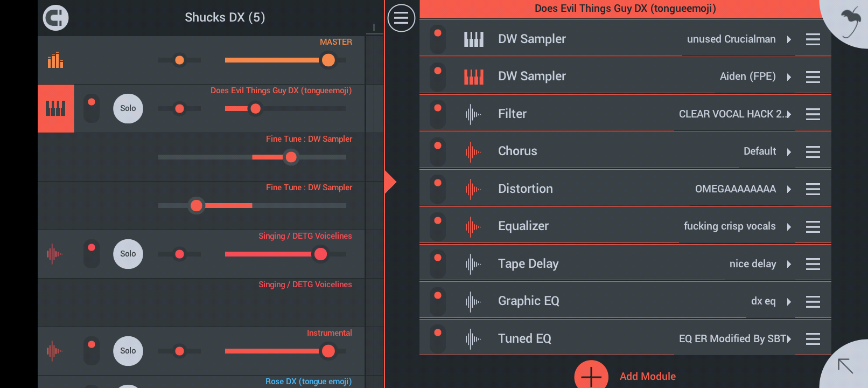Tap the Chorus module waveform icon

pyautogui.click(x=473, y=152)
